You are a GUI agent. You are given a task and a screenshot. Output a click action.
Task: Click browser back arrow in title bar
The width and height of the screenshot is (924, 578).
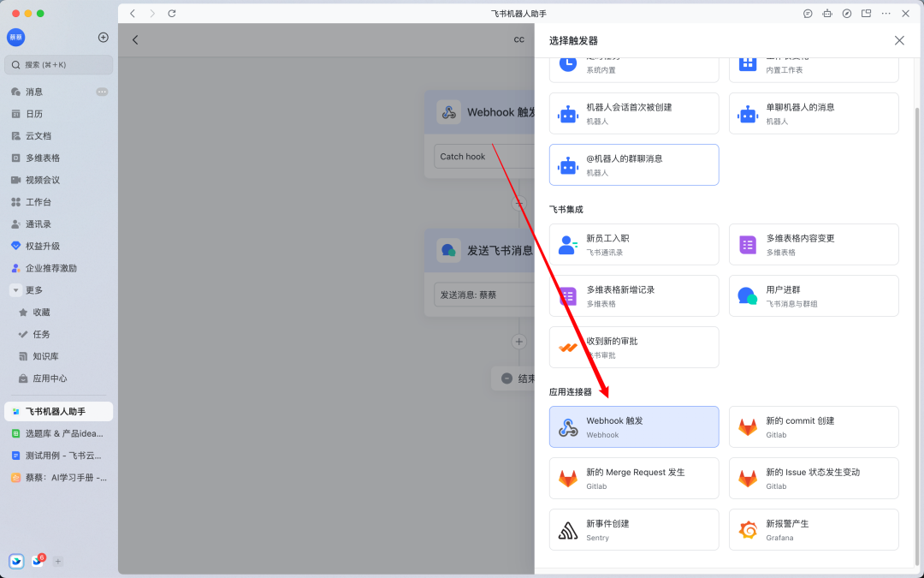point(133,13)
